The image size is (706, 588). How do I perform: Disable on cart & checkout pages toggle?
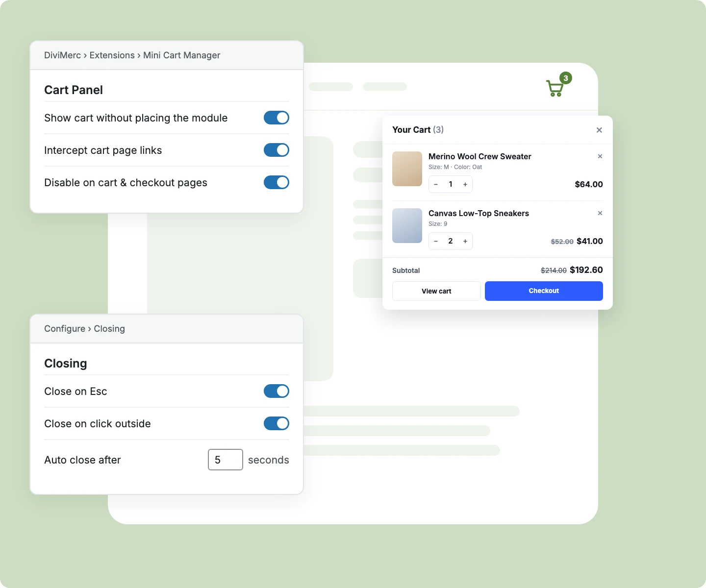click(277, 182)
